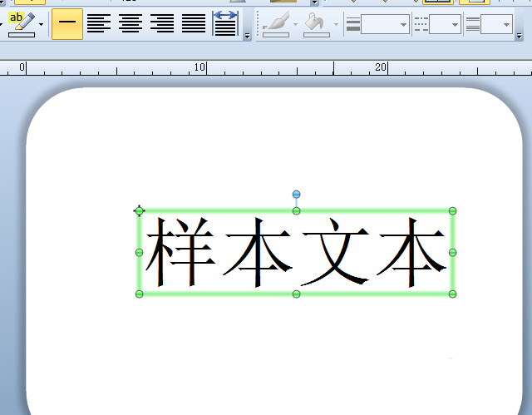Toggle the yellow single-line text button
Viewport: 532px width, 415px height.
[67, 24]
